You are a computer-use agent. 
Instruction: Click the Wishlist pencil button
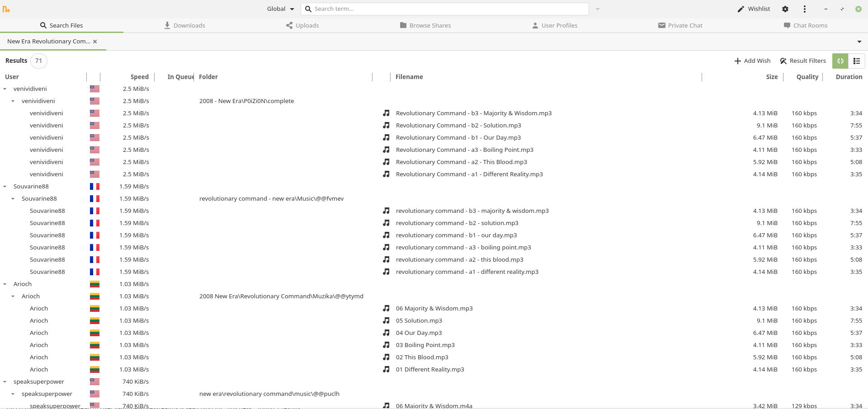[754, 9]
